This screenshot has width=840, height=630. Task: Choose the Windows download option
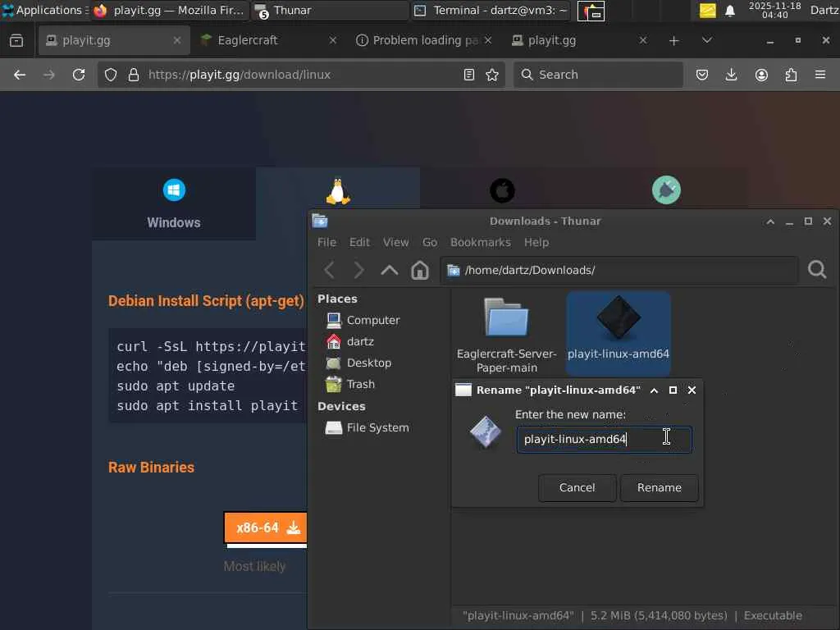[174, 203]
